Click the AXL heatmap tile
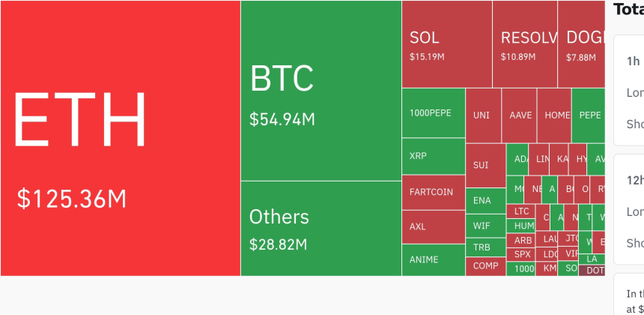 [x=434, y=227]
